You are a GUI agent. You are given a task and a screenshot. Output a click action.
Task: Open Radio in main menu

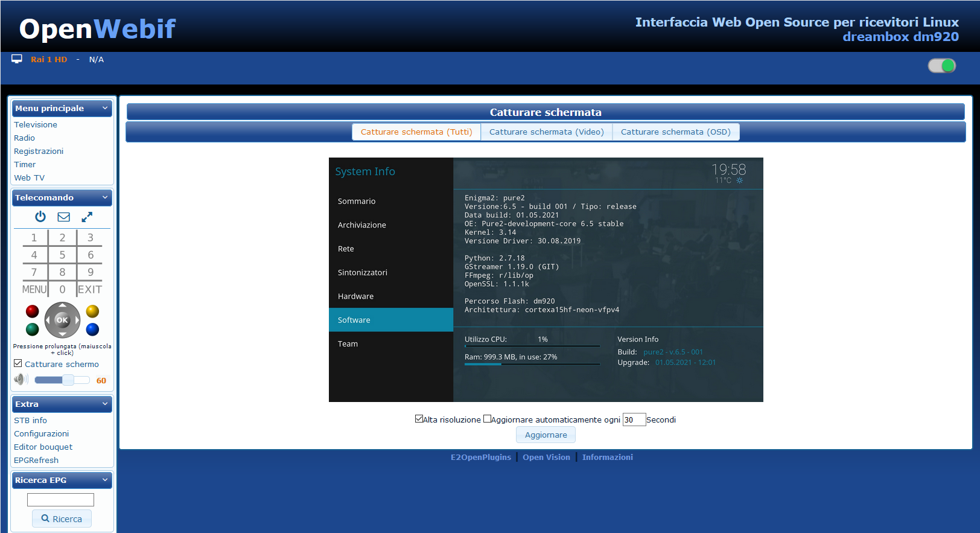[25, 138]
